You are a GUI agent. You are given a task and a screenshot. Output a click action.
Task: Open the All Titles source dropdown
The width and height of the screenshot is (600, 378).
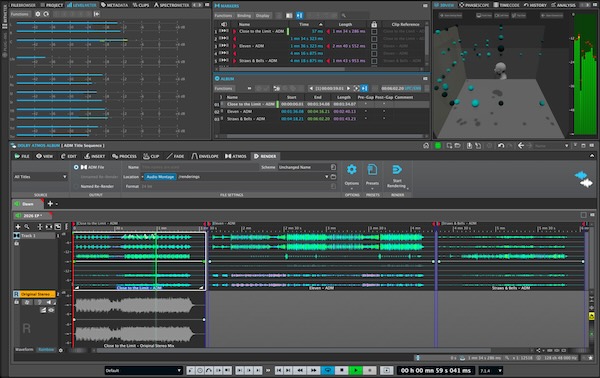pyautogui.click(x=40, y=177)
